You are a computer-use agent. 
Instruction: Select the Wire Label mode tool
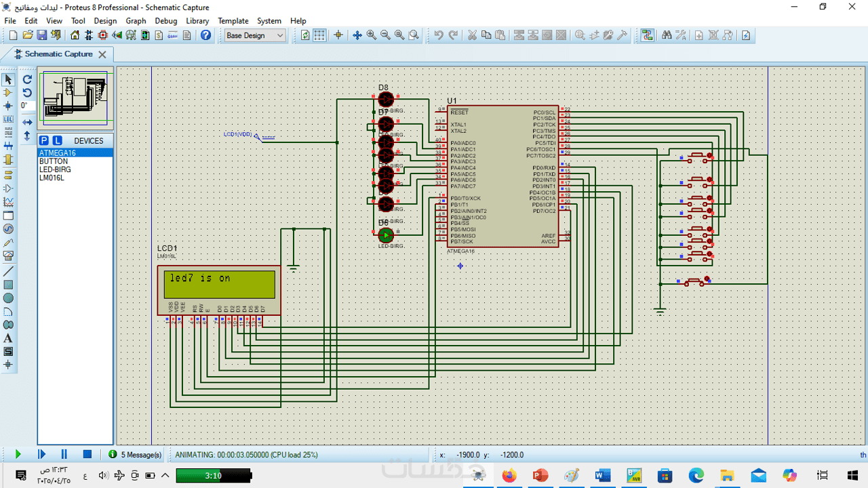[8, 119]
